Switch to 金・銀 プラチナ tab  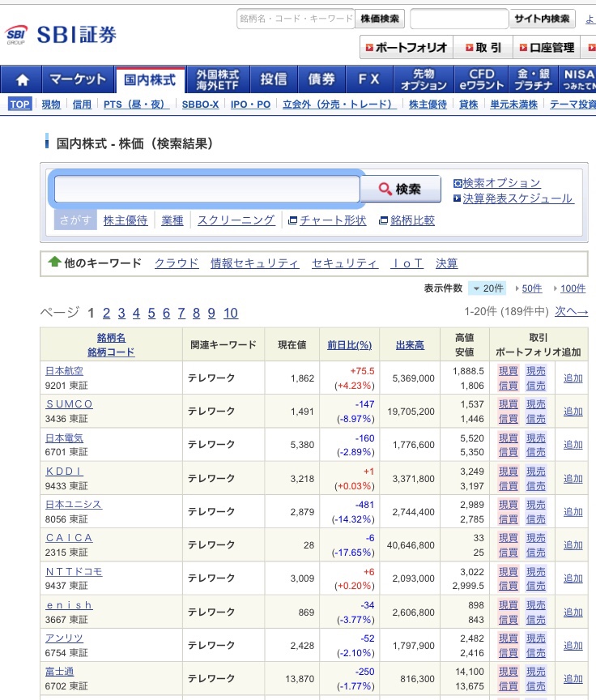533,79
